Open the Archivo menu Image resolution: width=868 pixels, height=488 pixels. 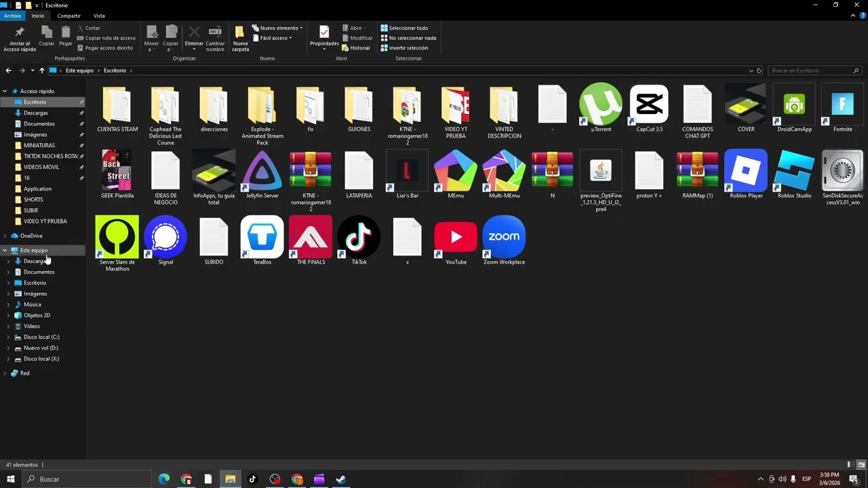pos(12,16)
